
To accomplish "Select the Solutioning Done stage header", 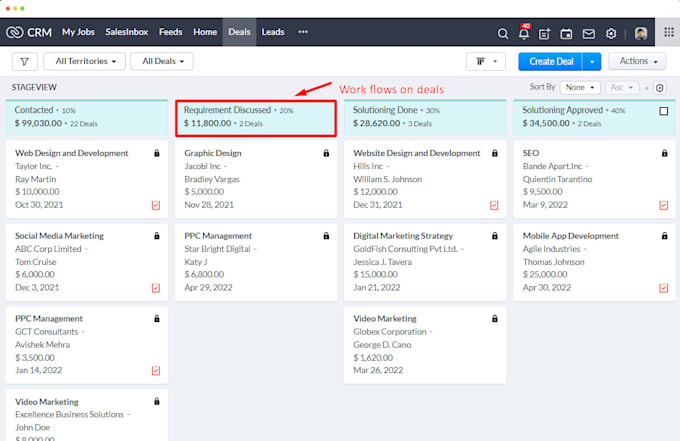I will pyautogui.click(x=425, y=117).
